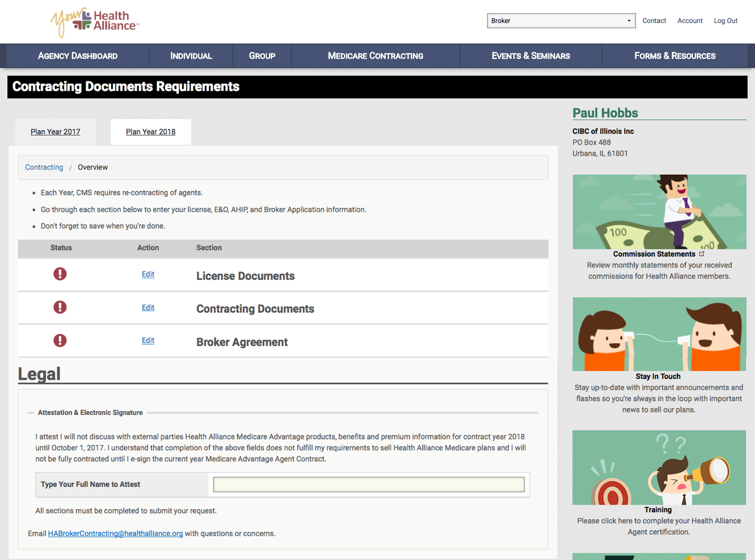Open the Agency Dashboard menu
Image resolution: width=755 pixels, height=560 pixels.
point(78,56)
